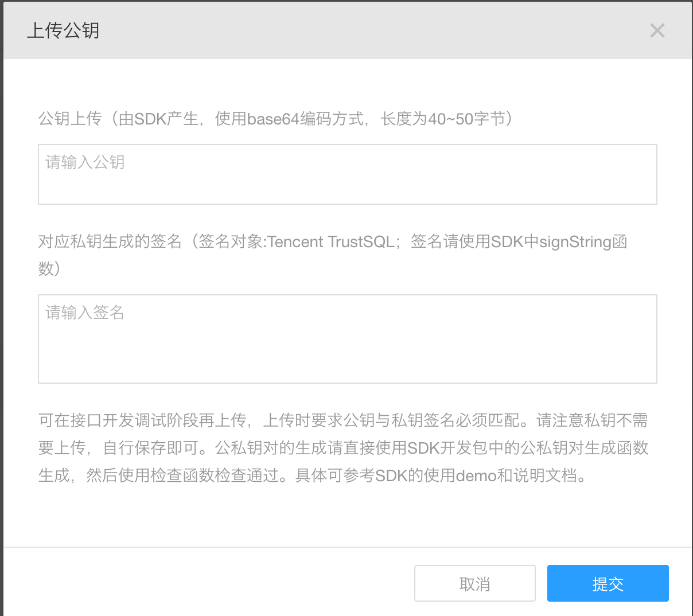Focus the 请输入公钥 public key field
The width and height of the screenshot is (693, 616).
pyautogui.click(x=347, y=174)
